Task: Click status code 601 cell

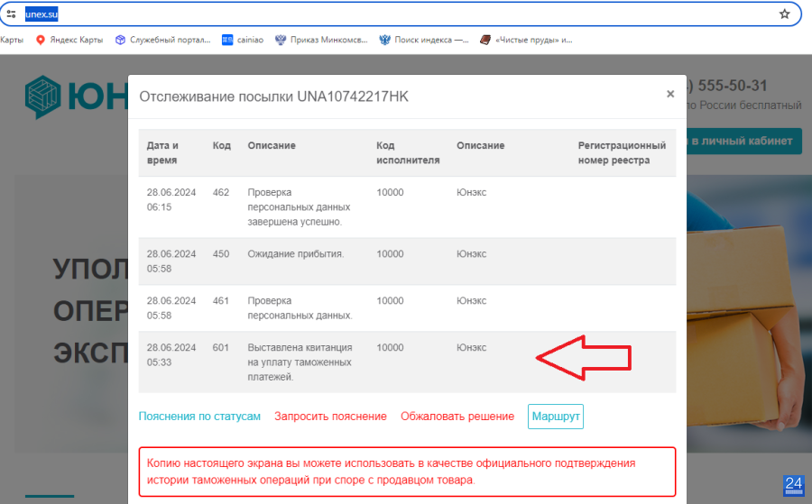Action: coord(221,348)
